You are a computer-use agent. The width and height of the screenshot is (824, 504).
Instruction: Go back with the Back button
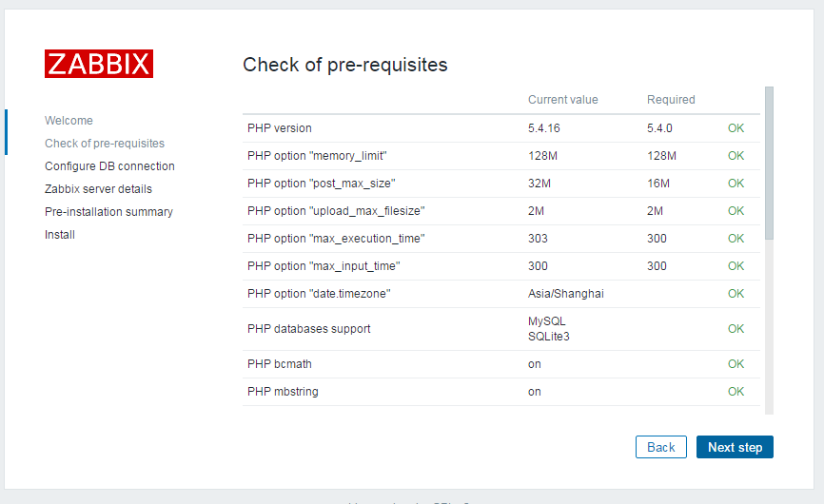pos(660,447)
